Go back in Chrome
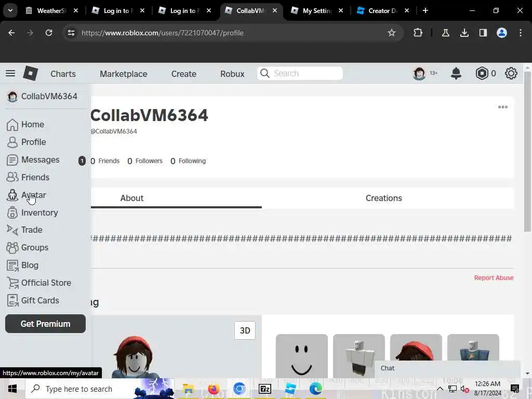Image resolution: width=532 pixels, height=399 pixels. click(11, 33)
